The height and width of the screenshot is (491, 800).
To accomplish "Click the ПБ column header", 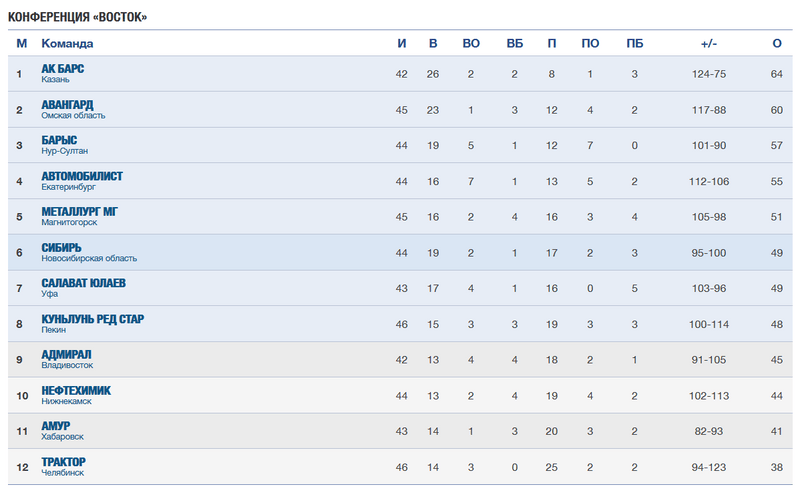I will (x=634, y=43).
